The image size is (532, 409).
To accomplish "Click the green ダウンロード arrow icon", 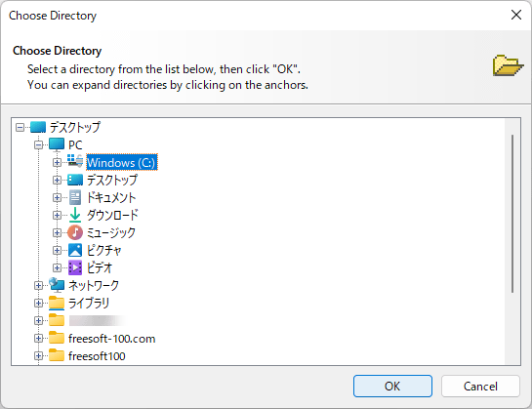I will tap(75, 215).
